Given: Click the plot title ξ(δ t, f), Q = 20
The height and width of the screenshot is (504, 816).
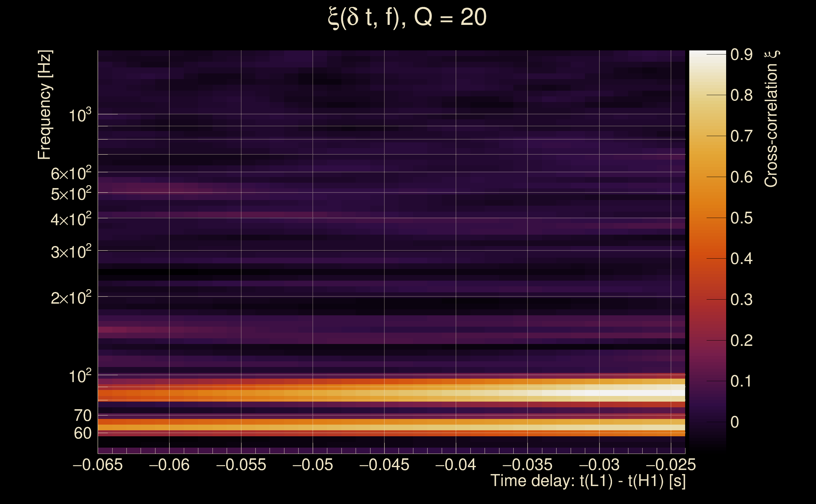Looking at the screenshot, I should [x=407, y=18].
